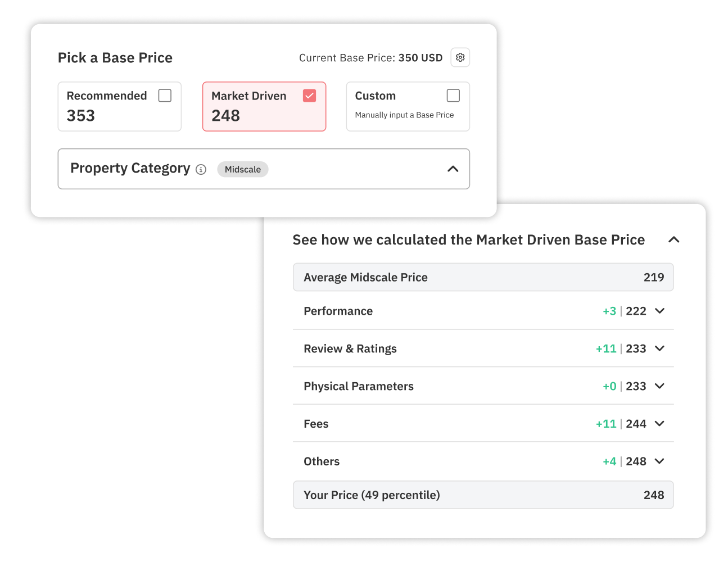Click the Review & Ratings subtotal 233
The image size is (728, 562).
pos(636,349)
